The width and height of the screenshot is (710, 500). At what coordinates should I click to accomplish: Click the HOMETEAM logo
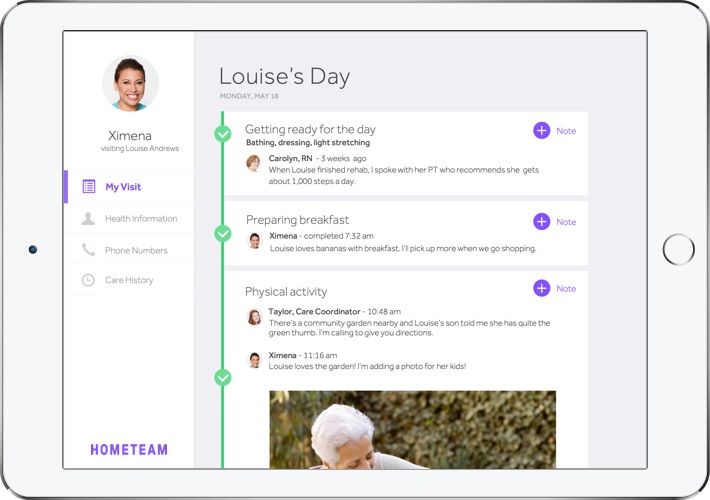click(x=129, y=450)
